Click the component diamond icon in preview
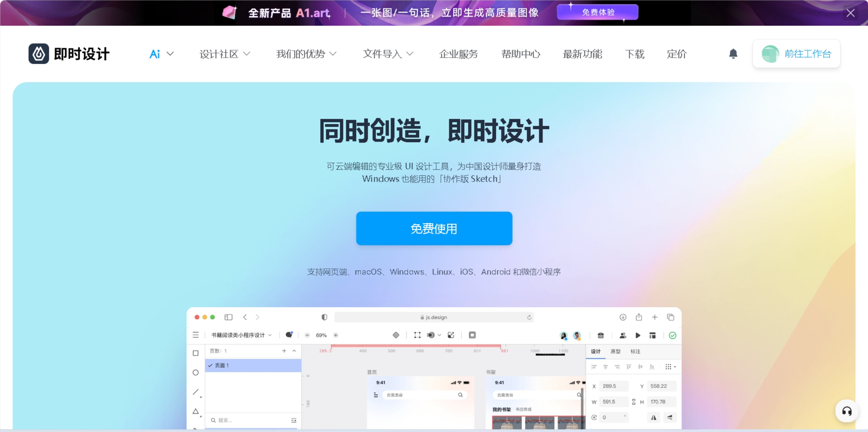The width and height of the screenshot is (868, 432). click(396, 335)
